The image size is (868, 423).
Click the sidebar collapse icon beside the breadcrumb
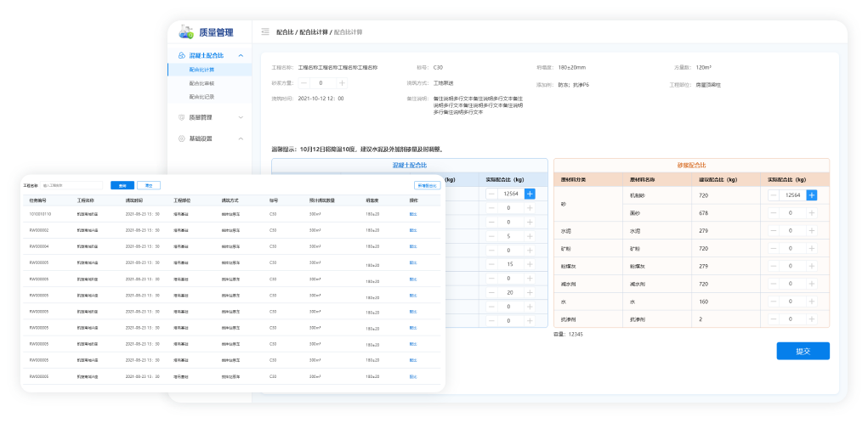pyautogui.click(x=265, y=32)
